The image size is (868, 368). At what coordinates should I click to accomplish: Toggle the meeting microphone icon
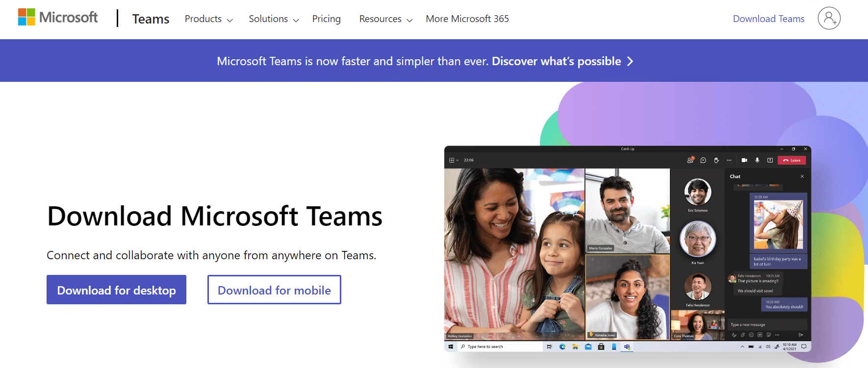pyautogui.click(x=757, y=160)
